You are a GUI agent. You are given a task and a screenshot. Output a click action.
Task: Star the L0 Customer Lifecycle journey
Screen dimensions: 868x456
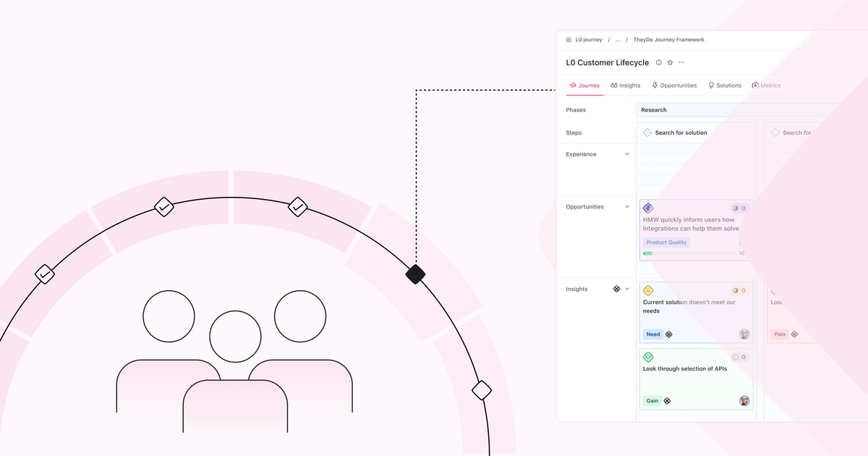[670, 63]
